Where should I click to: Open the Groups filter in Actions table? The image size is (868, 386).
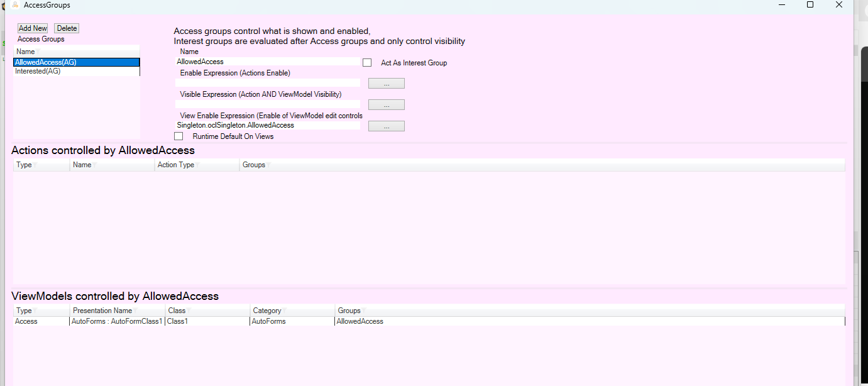(268, 165)
